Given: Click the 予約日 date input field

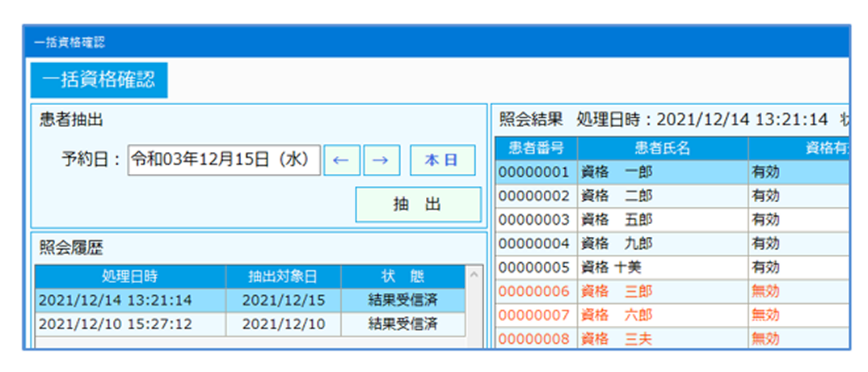Looking at the screenshot, I should pos(224,161).
